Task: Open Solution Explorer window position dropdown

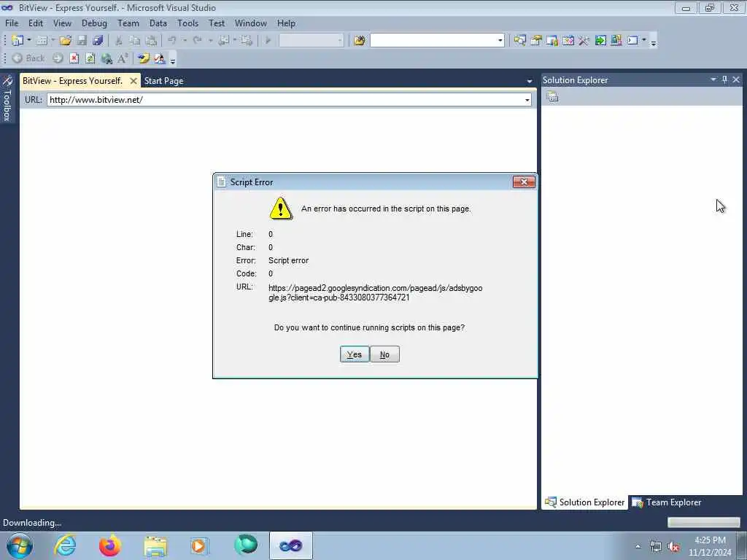Action: coord(713,79)
